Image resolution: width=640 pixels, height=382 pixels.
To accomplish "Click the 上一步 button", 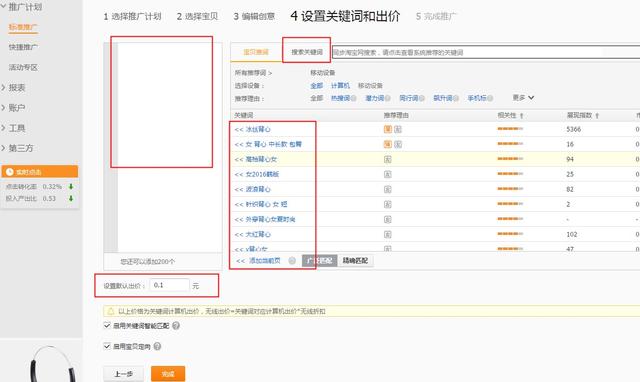I will tap(123, 373).
